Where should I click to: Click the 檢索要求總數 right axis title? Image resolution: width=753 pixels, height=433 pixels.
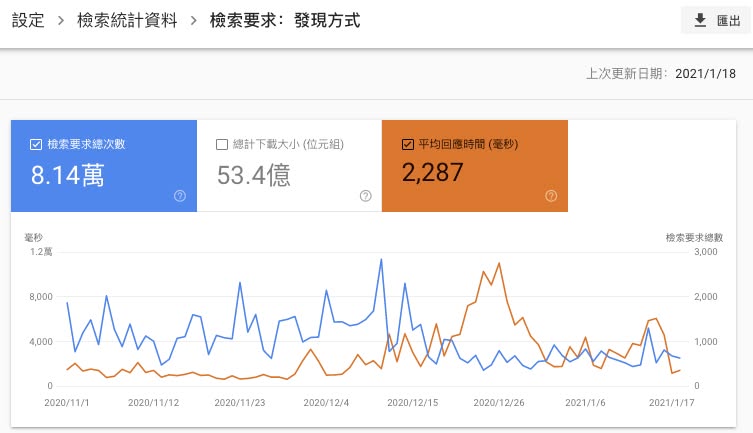coord(694,237)
